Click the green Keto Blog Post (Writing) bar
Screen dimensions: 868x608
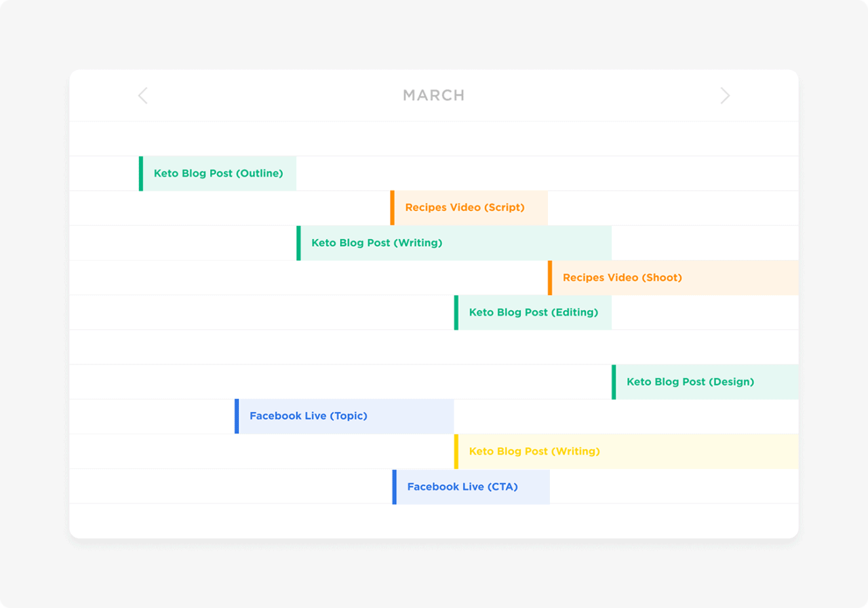[454, 242]
